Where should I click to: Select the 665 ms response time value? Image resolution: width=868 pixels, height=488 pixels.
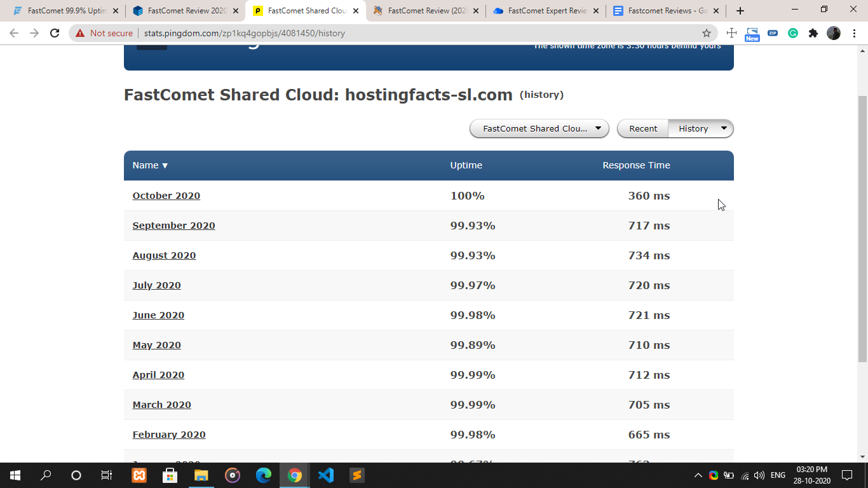pyautogui.click(x=649, y=435)
